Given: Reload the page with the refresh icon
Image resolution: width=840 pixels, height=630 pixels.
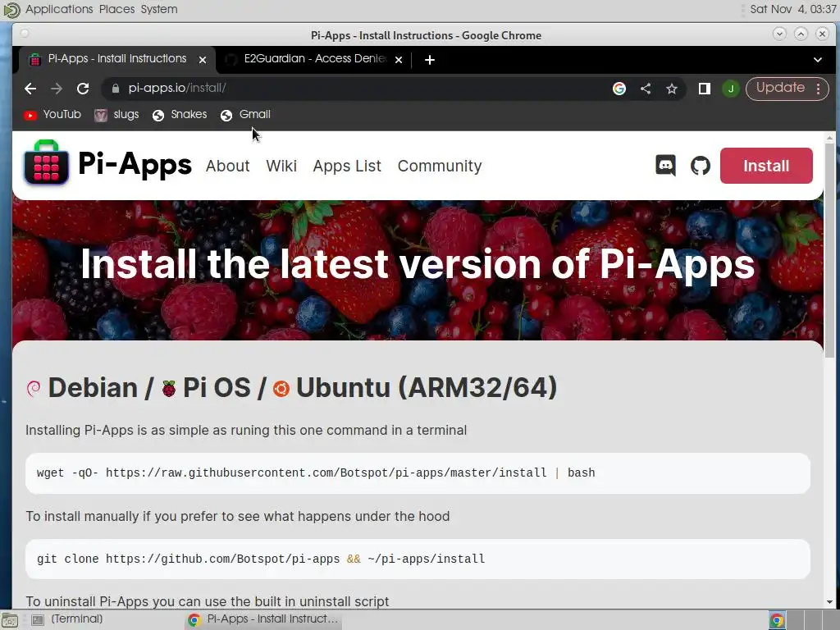Looking at the screenshot, I should pos(83,89).
